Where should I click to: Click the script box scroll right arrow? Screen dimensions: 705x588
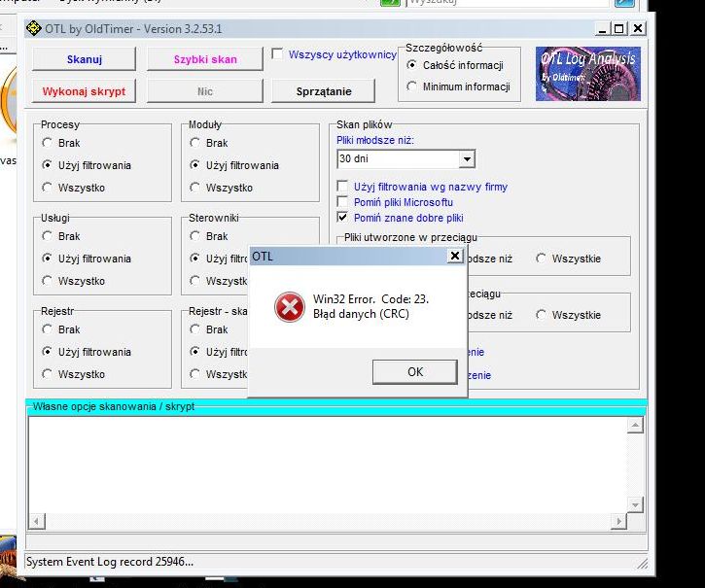coord(618,521)
